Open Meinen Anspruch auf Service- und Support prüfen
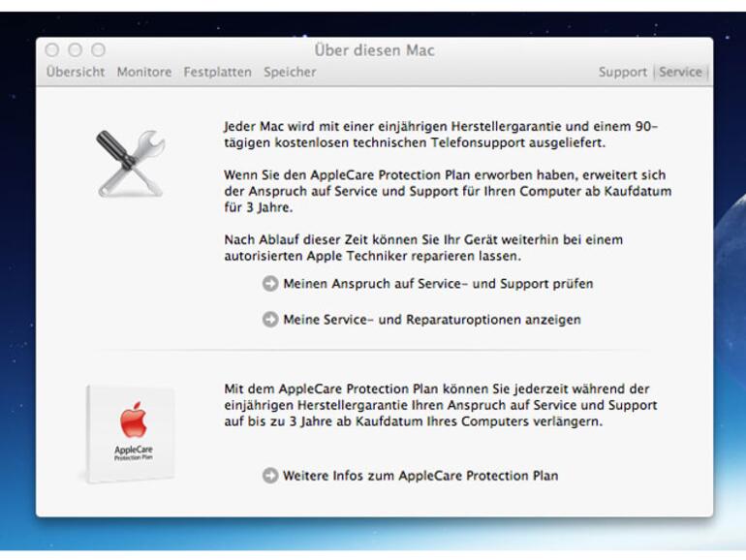The width and height of the screenshot is (746, 560). [438, 284]
